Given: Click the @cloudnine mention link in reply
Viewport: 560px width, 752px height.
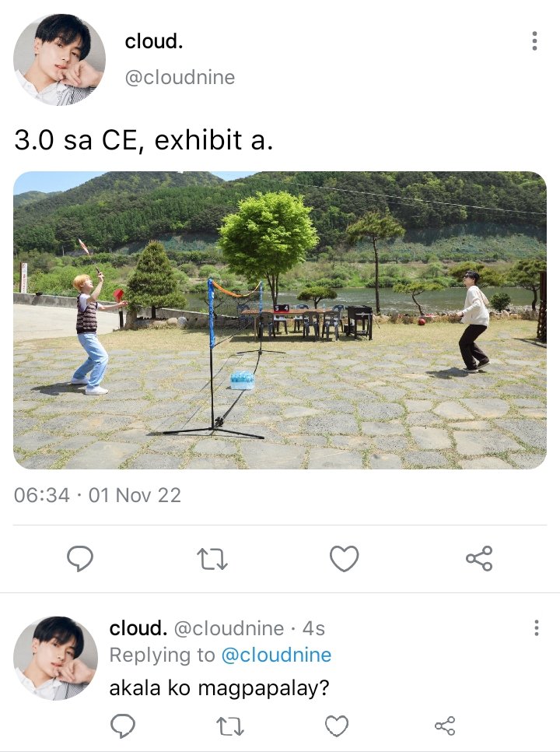Looking at the screenshot, I should point(276,655).
